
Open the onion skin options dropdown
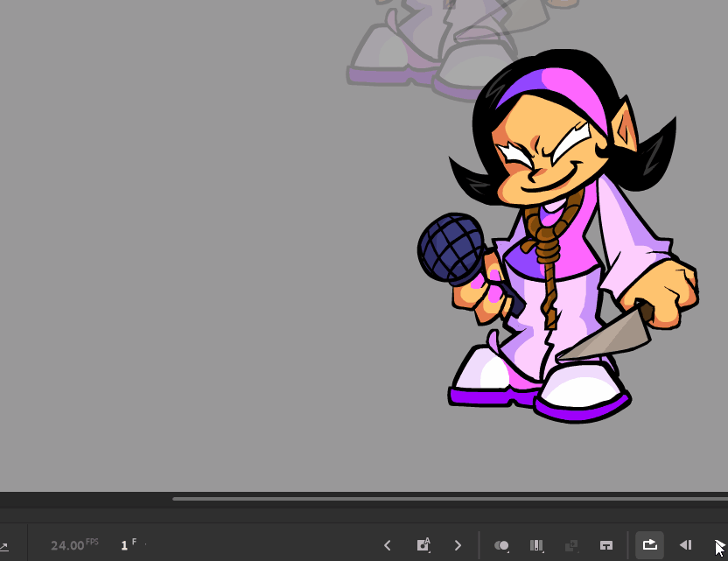tap(509, 551)
